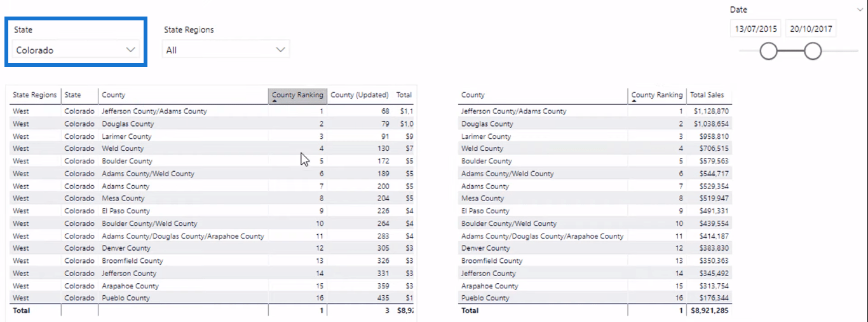This screenshot has width=868, height=322.
Task: Select Douglas County in right table
Action: coord(487,124)
